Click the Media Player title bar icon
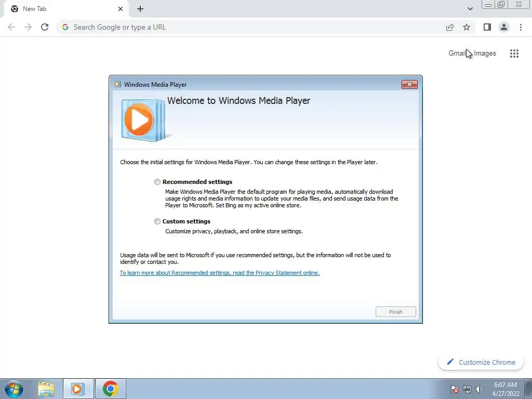 pos(117,85)
